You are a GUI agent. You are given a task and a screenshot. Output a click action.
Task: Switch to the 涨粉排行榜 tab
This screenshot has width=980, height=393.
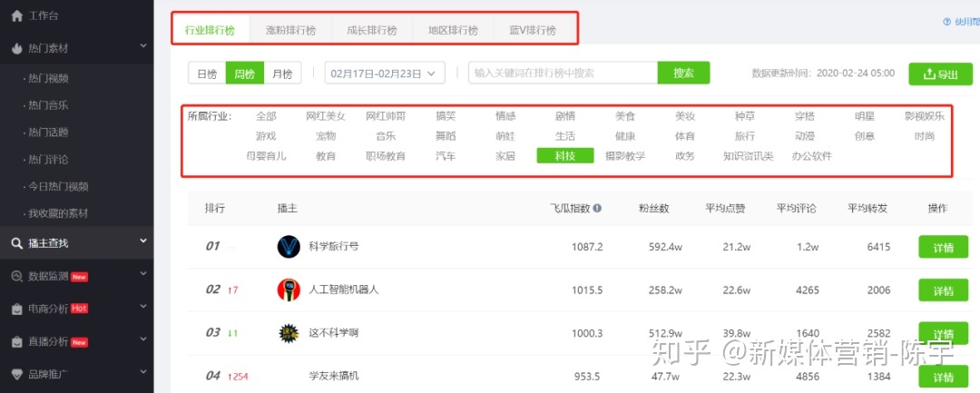(x=290, y=30)
